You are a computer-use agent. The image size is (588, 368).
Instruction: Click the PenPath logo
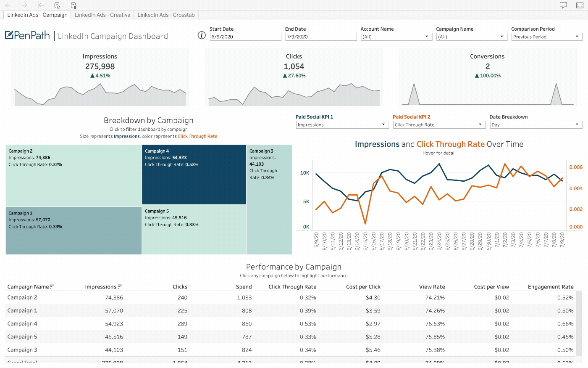pos(28,35)
